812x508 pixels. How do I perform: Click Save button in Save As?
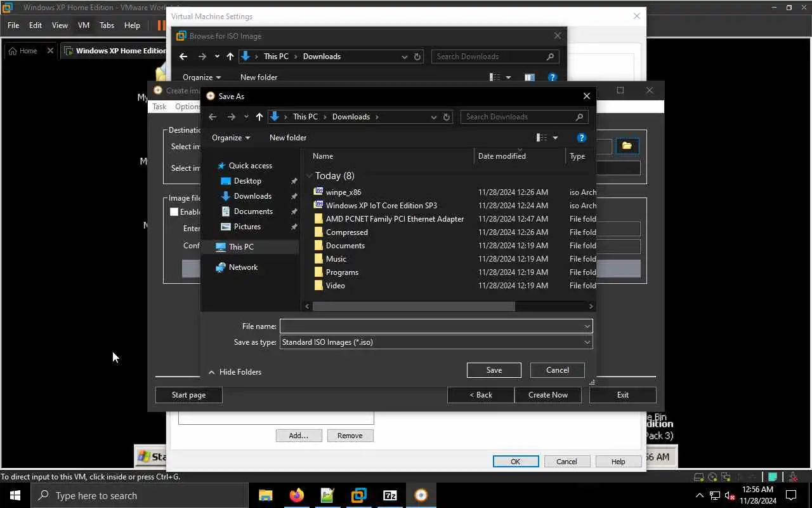click(x=494, y=370)
